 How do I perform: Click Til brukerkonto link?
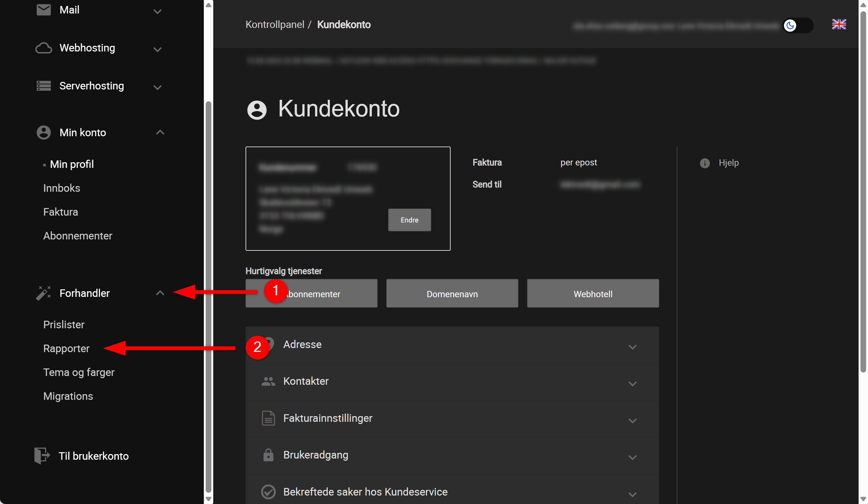pyautogui.click(x=93, y=456)
